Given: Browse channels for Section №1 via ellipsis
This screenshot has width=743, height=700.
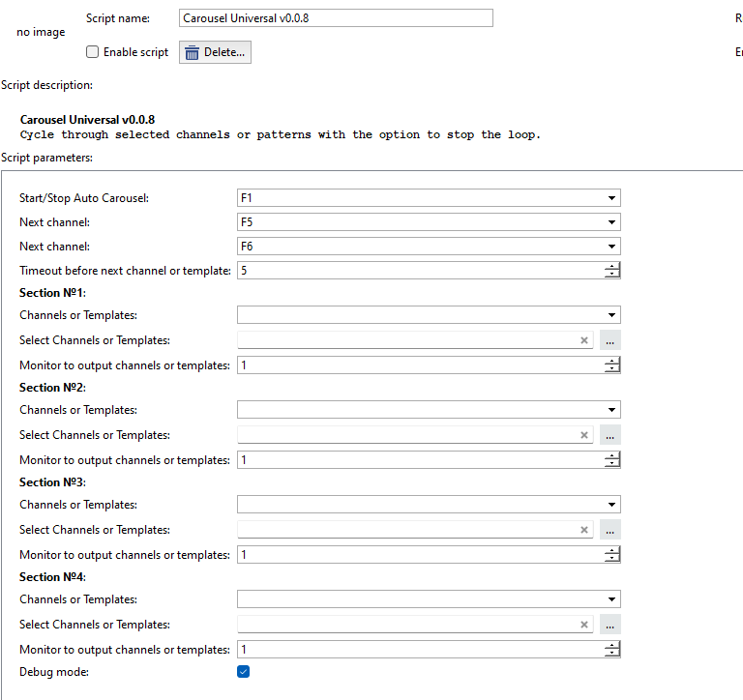Looking at the screenshot, I should [609, 340].
